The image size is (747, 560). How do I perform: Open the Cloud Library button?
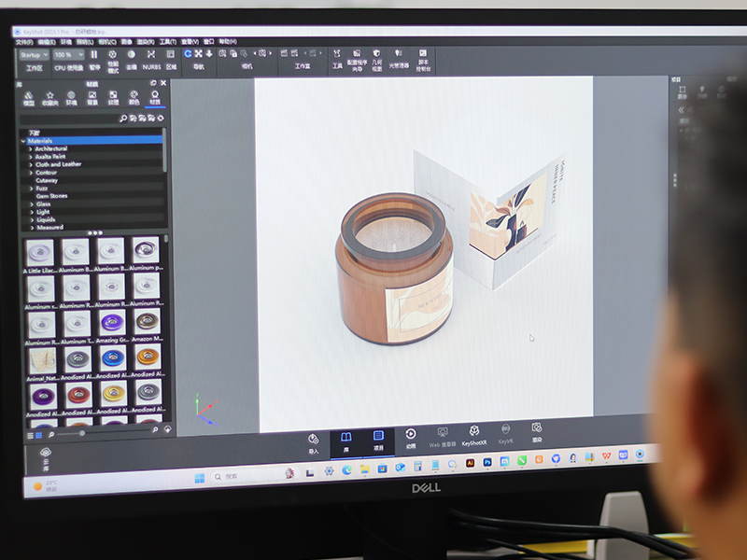click(46, 458)
